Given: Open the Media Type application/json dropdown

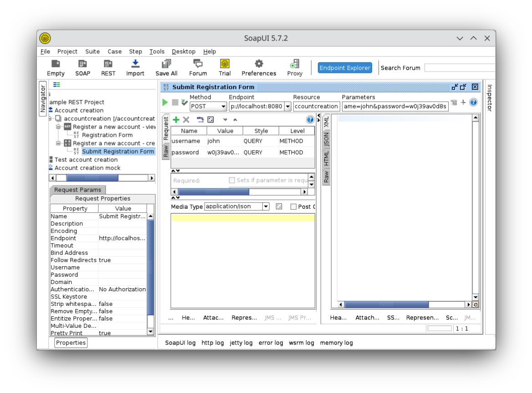Looking at the screenshot, I should (x=266, y=207).
